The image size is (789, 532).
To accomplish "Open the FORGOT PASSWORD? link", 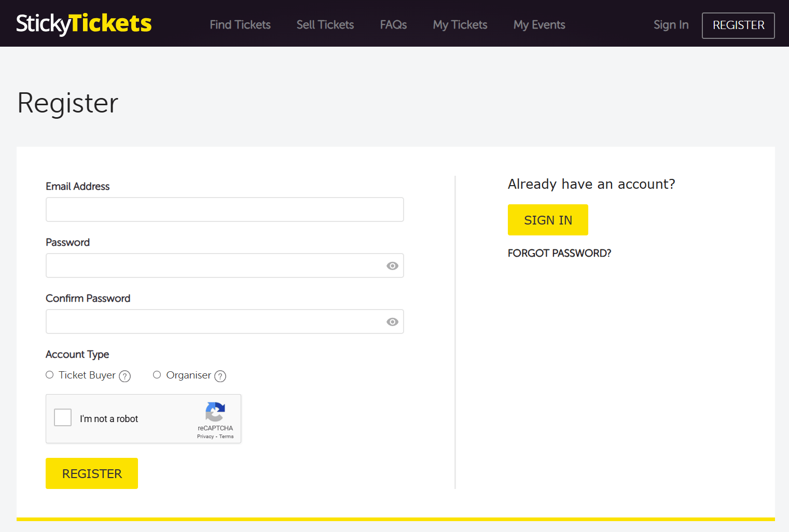I will click(x=559, y=253).
